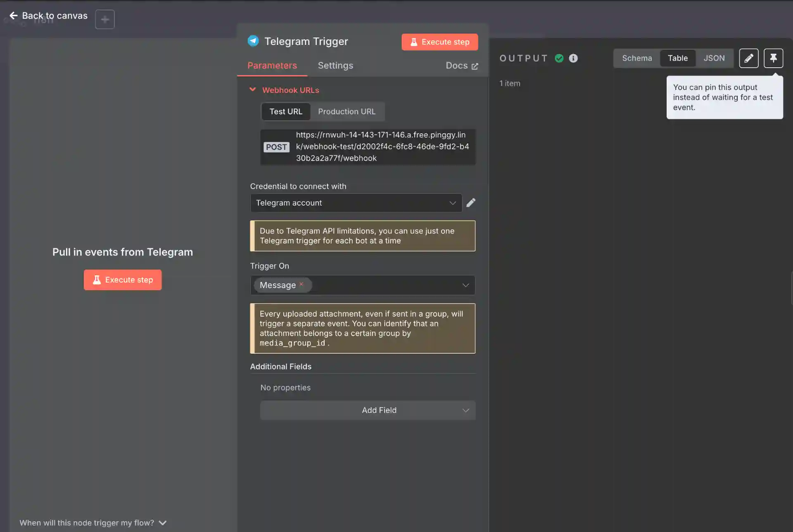Viewport: 793px width, 532px height.
Task: Click the Webhook URLs heading
Action: 291,90
